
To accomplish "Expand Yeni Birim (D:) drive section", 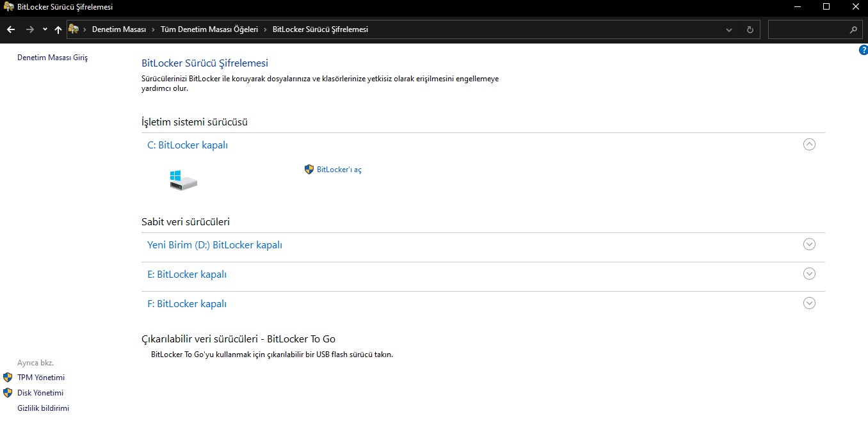I will coord(809,244).
